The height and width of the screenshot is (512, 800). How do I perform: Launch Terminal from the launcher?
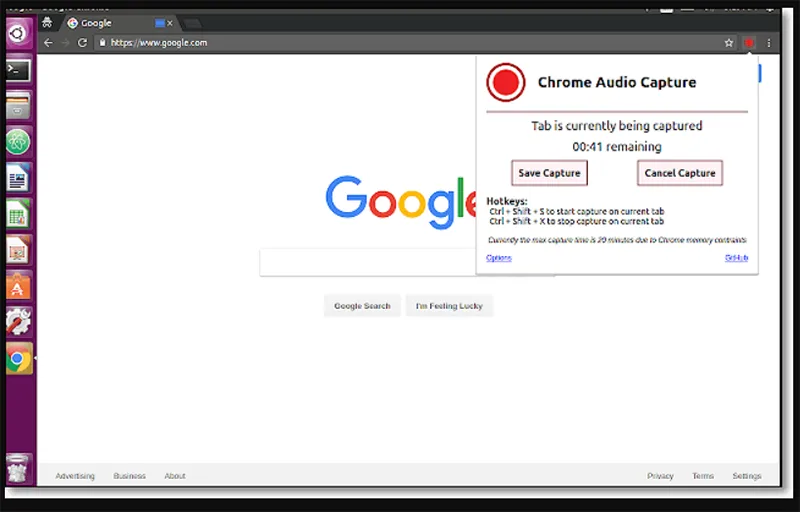pos(18,70)
